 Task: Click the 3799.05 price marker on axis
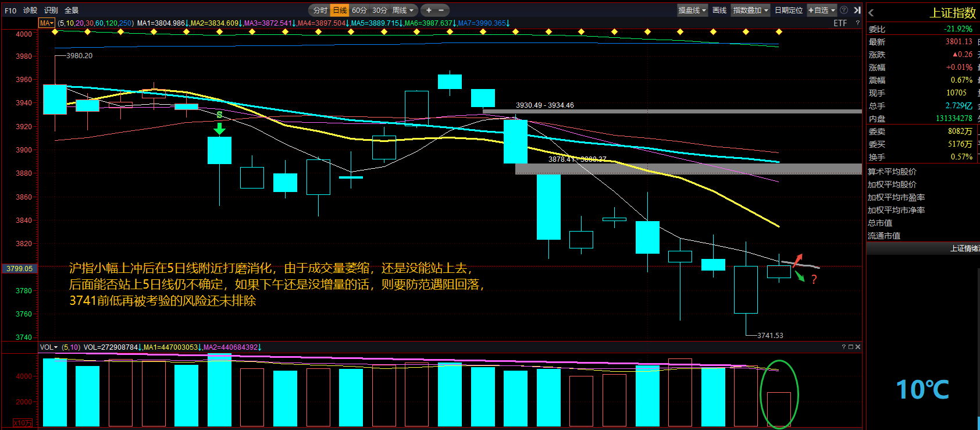tap(19, 269)
